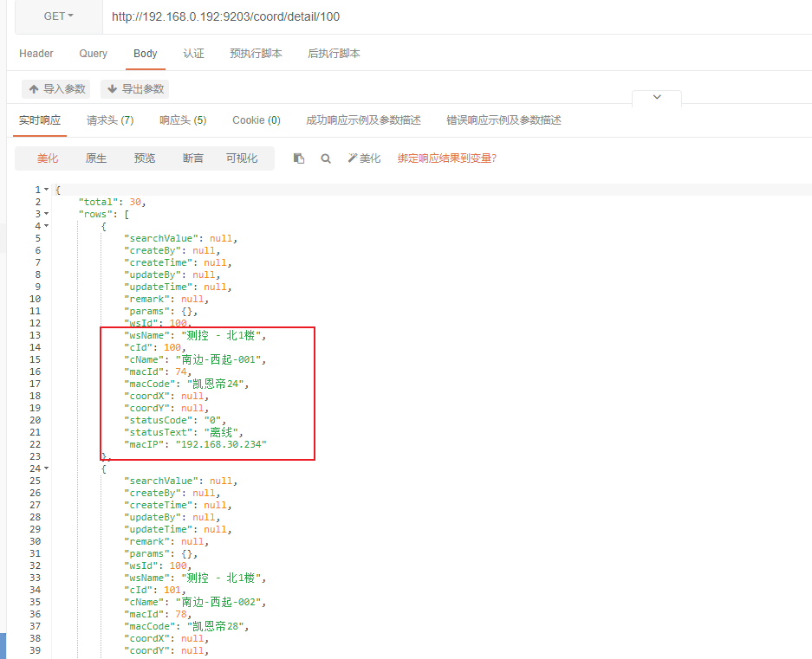Click the 绑定响应结果到变量? link

pyautogui.click(x=447, y=158)
